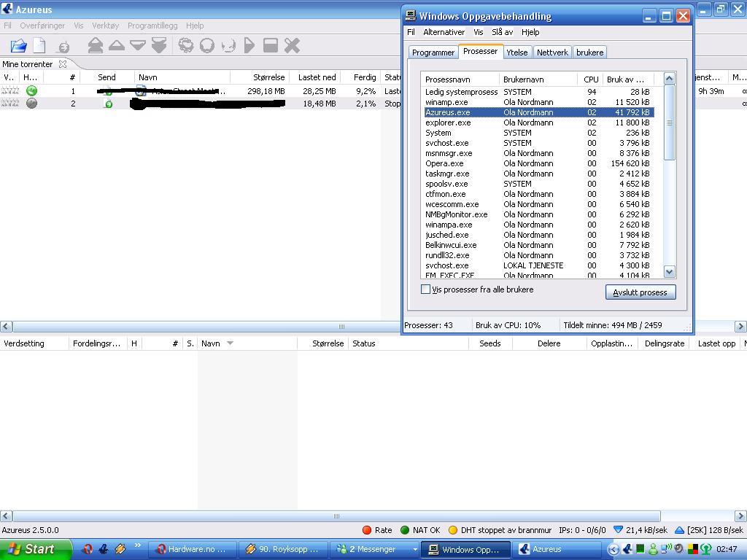Open the Fil menu in Task Manager
This screenshot has width=747, height=560.
click(x=411, y=32)
